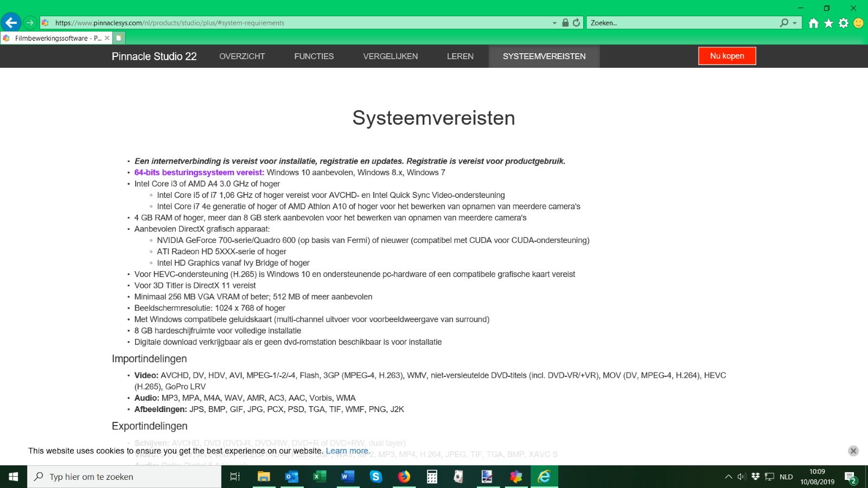
Task: Select the SYSTEEMVEREISTEN menu item
Action: (544, 56)
